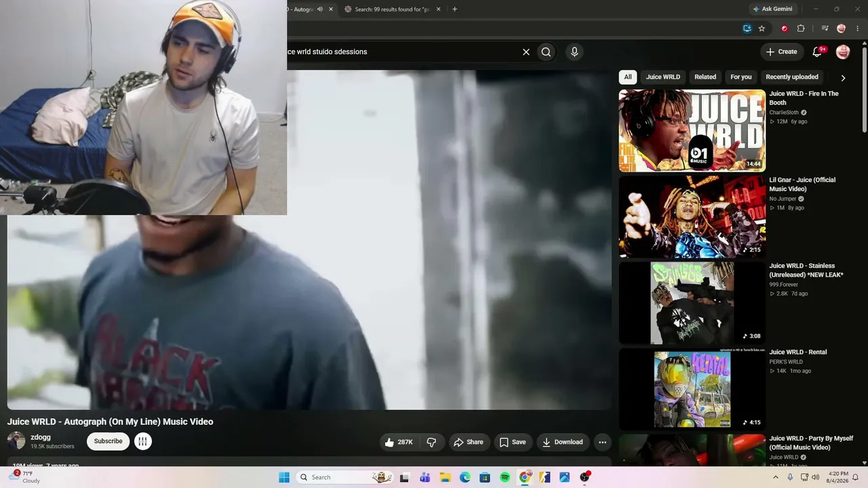Open OBS Studio from taskbar
The width and height of the screenshot is (868, 488).
point(585,477)
